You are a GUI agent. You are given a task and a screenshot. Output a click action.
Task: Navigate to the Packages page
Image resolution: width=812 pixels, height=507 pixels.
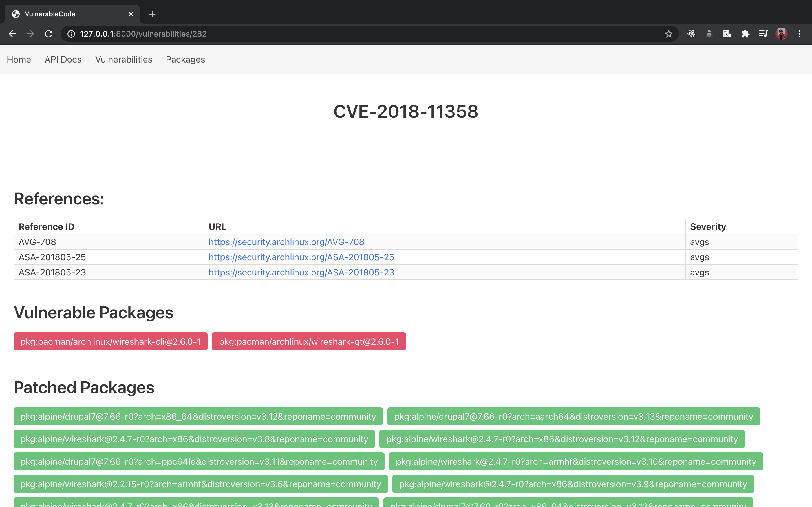point(186,59)
